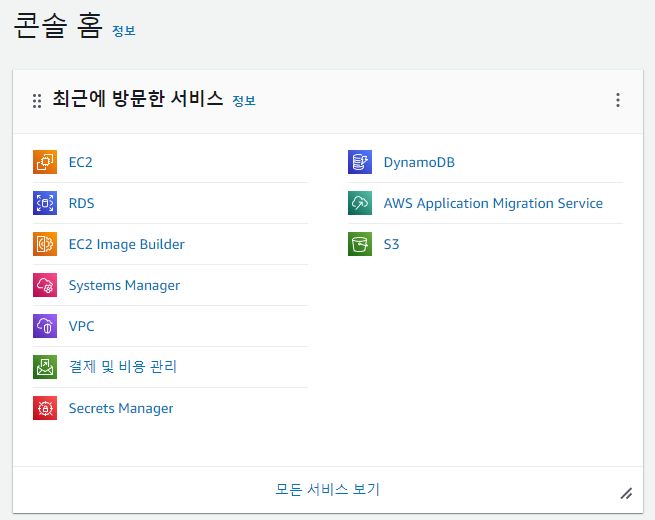
Task: Click the RDS database icon
Action: coord(45,203)
